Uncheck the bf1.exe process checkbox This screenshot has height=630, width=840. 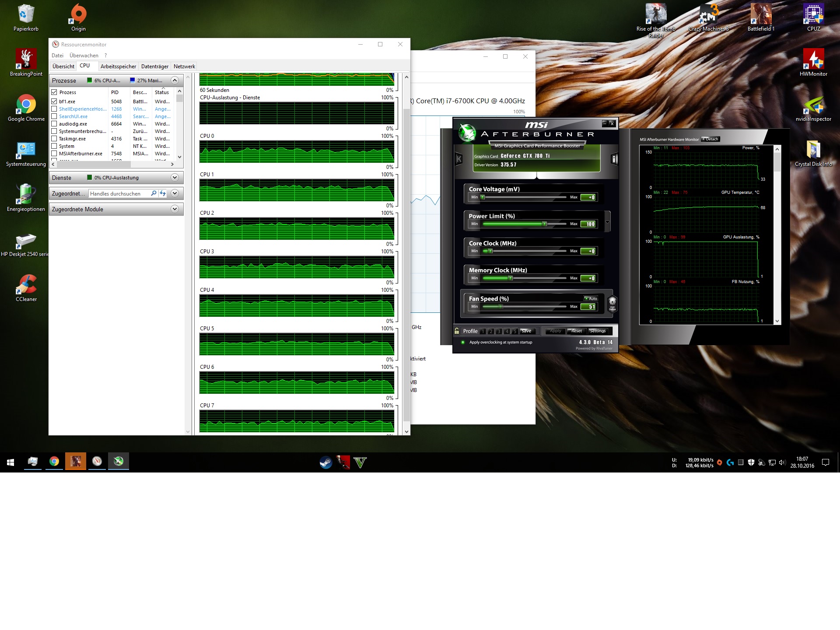click(x=54, y=101)
